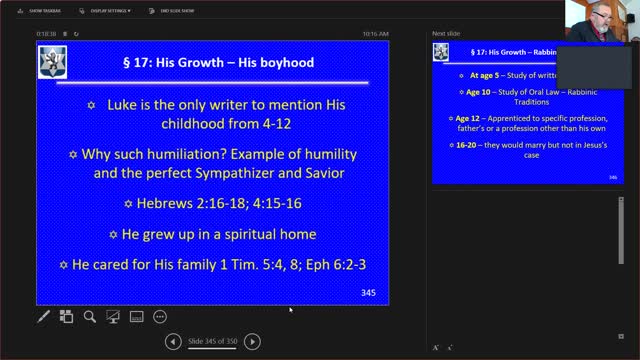Click the webcam video of presenter
This screenshot has height=360, width=640.
[602, 20]
